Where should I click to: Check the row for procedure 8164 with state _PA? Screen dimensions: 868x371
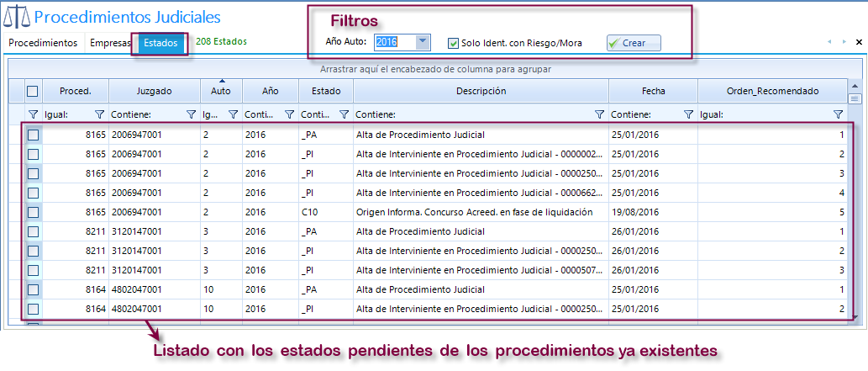34,289
